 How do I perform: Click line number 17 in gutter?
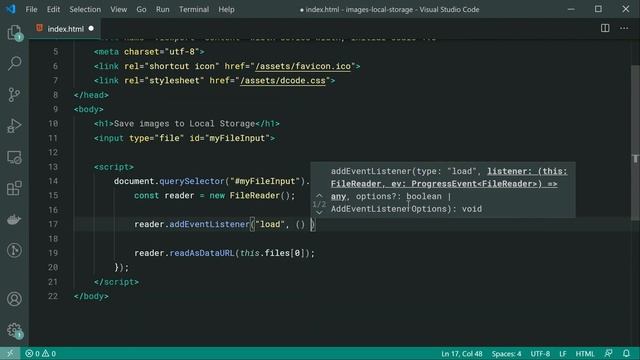tap(53, 224)
